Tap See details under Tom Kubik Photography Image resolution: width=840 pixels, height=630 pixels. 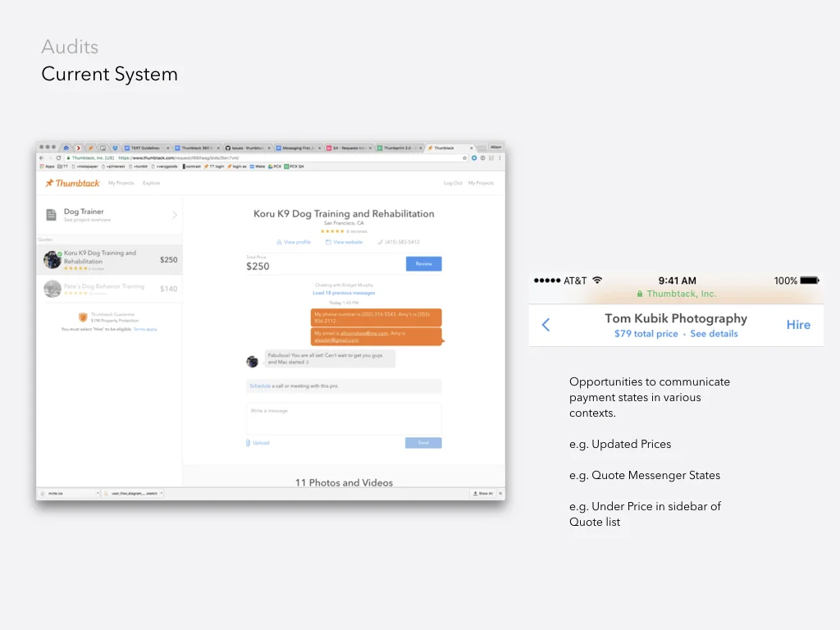[714, 334]
